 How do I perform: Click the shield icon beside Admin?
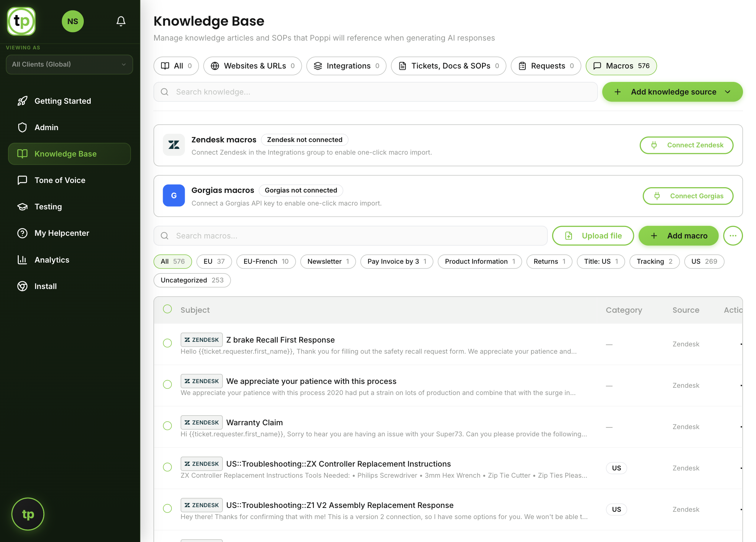(x=23, y=127)
